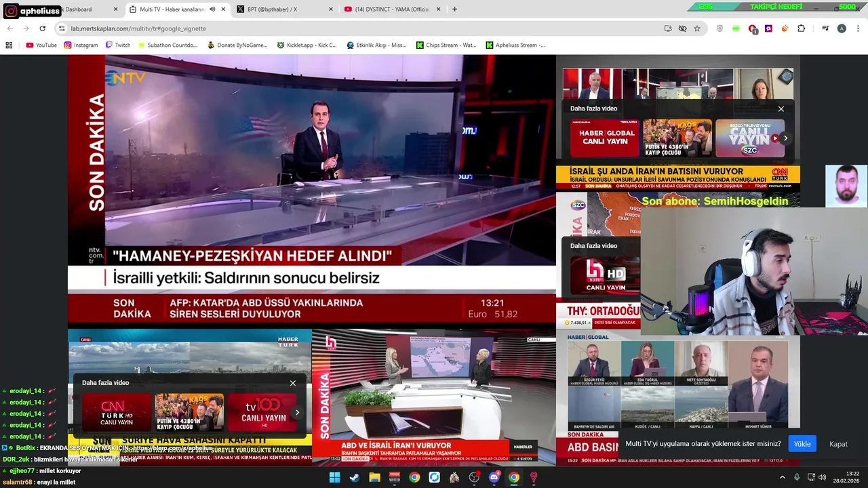Open the Instagram bookmark
The height and width of the screenshot is (488, 868).
tap(81, 45)
